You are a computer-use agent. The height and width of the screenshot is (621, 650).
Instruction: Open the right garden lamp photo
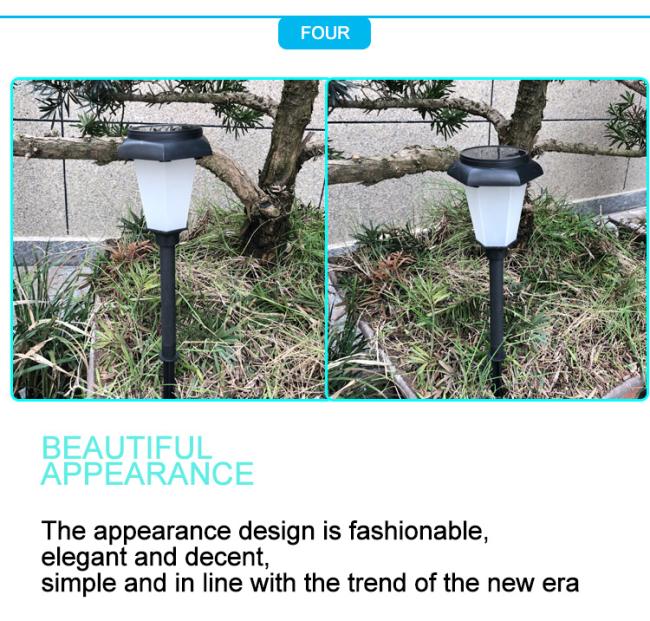click(x=488, y=239)
